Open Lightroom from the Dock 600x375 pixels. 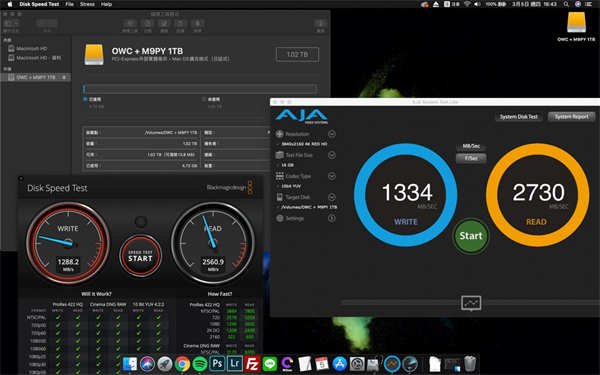pos(235,363)
